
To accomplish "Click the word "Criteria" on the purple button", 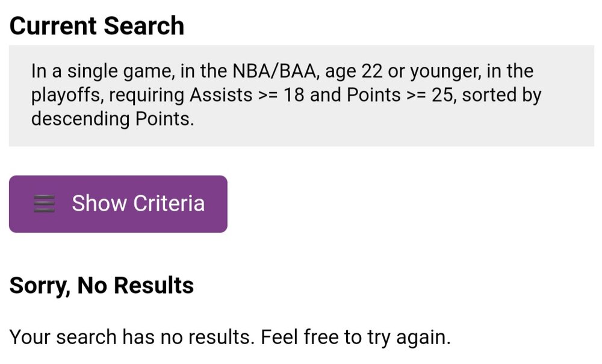I will tap(169, 204).
